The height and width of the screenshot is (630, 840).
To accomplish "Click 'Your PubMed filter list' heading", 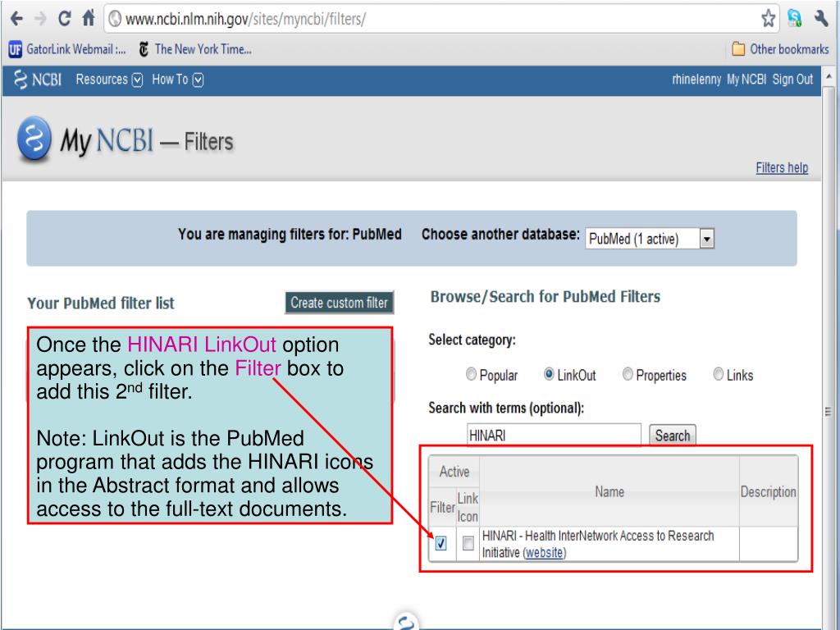I will [x=101, y=304].
